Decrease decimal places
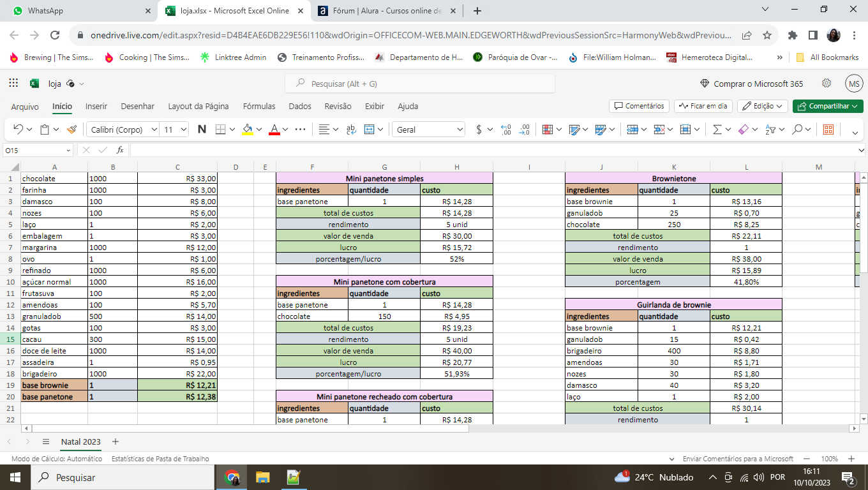This screenshot has height=490, width=868. 525,130
